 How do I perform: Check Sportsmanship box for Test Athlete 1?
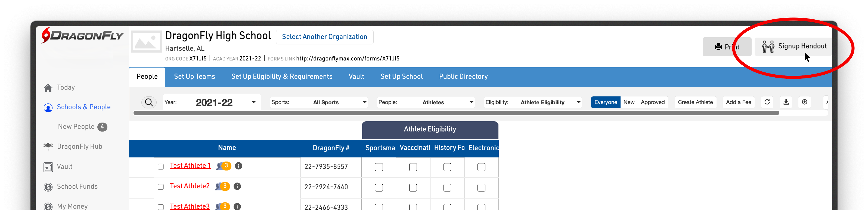pos(379,167)
